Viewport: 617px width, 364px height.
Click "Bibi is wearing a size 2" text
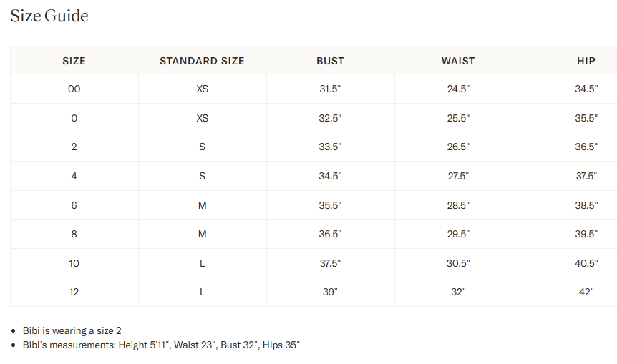pos(72,330)
